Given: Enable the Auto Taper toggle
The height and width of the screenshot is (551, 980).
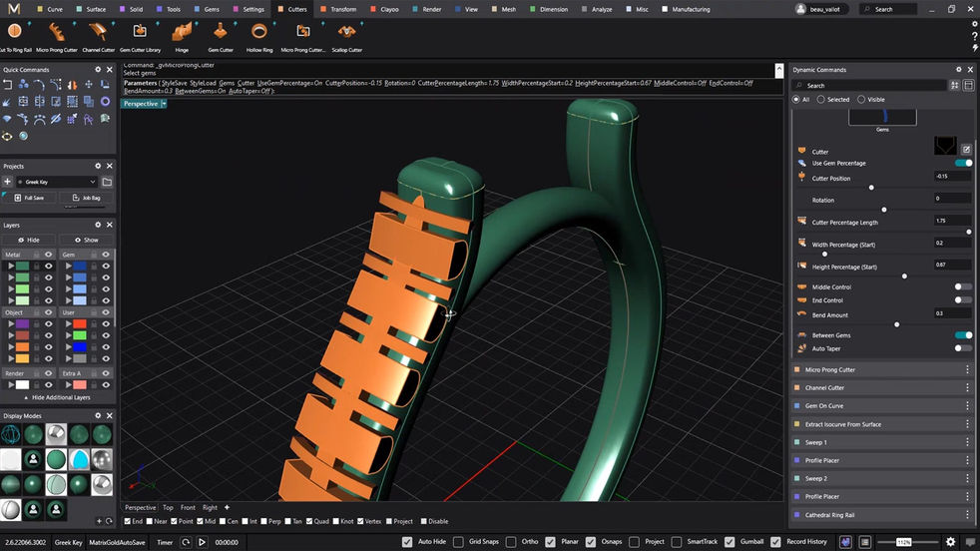Looking at the screenshot, I should click(x=963, y=348).
